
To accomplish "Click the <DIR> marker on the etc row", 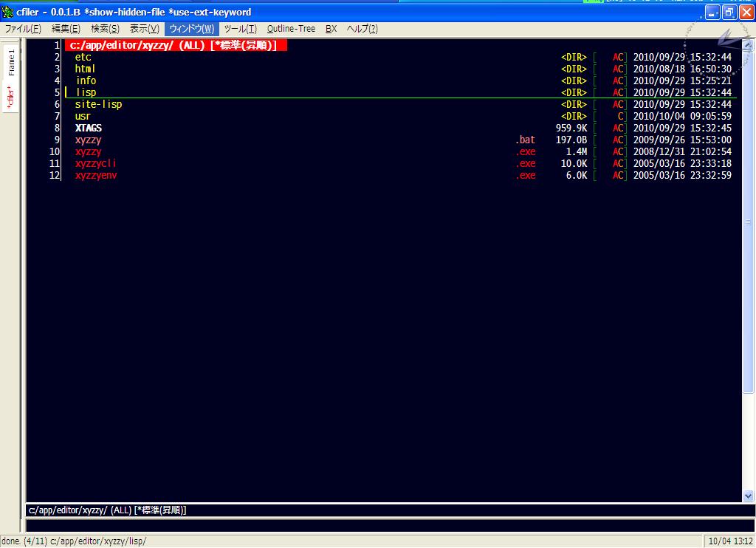I will (x=574, y=57).
